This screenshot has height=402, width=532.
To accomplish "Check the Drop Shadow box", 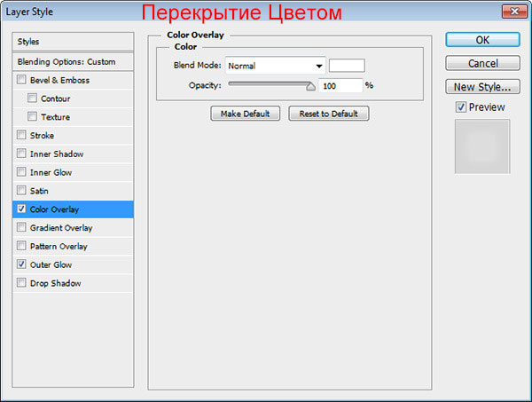I will tap(21, 282).
